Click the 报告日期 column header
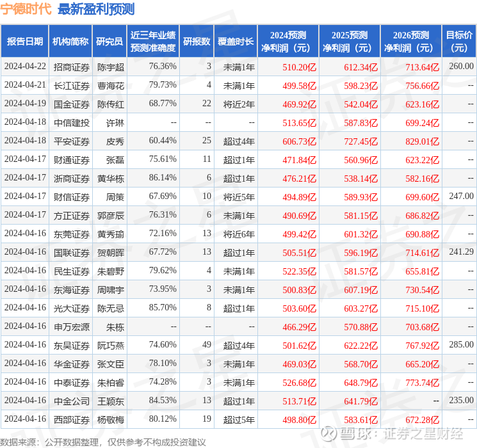477x448 pixels. tap(24, 42)
